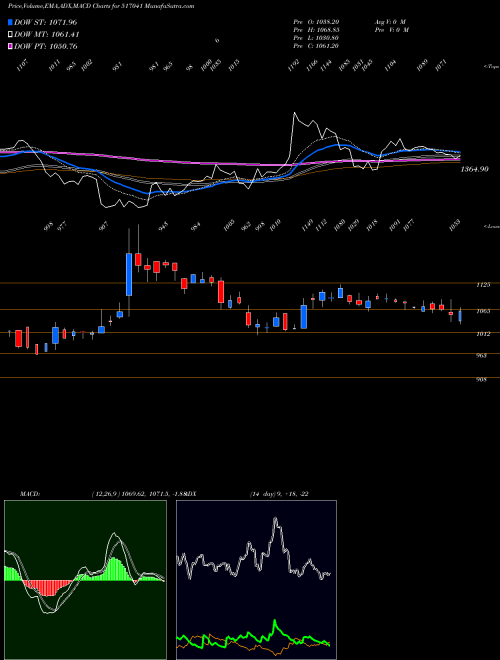Click the white ADX line peak
The image size is (500, 660).
[276, 520]
